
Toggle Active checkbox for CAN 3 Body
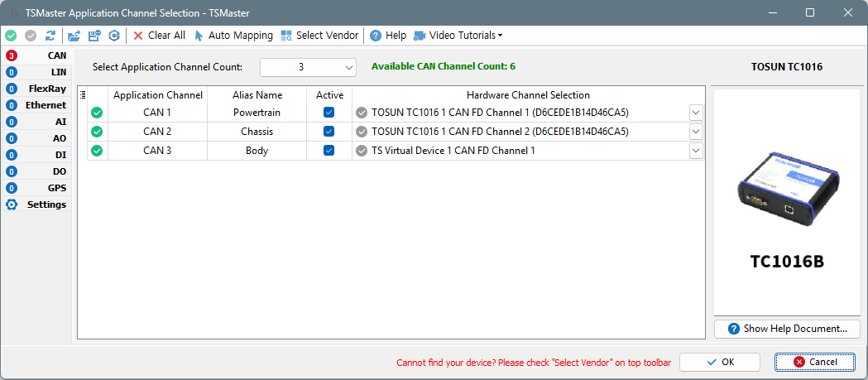point(328,150)
